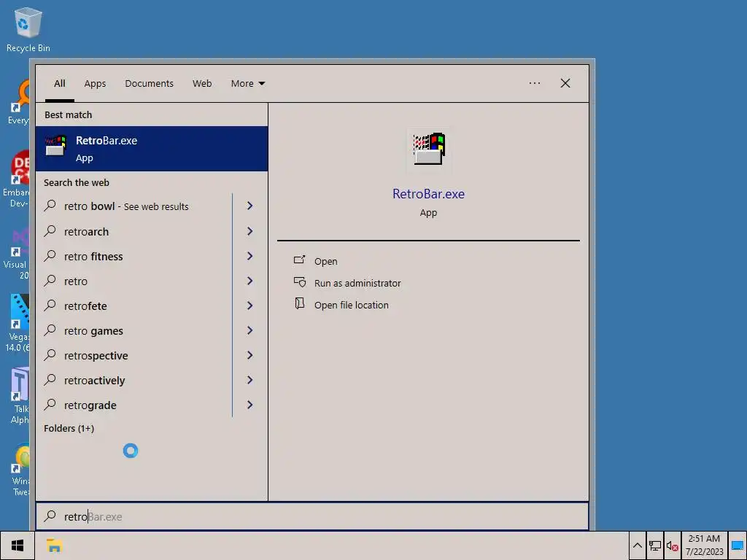Open the Windows Start button
Viewport: 747px width, 560px height.
(x=18, y=545)
